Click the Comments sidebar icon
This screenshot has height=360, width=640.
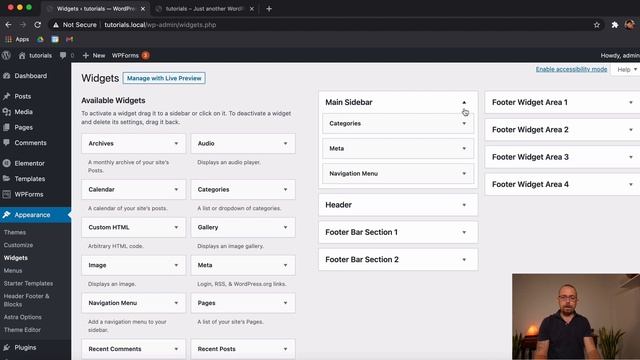[x=7, y=143]
